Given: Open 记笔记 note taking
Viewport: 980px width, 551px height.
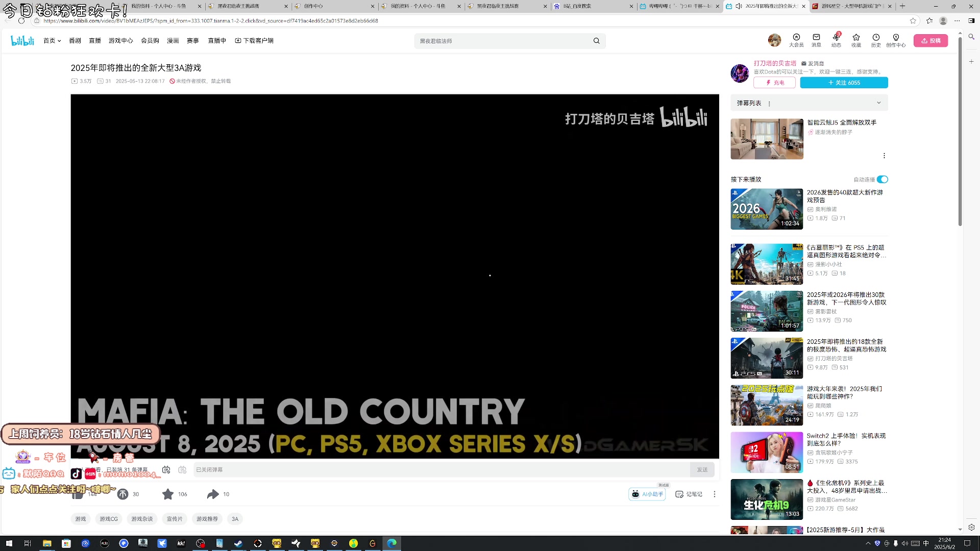Looking at the screenshot, I should coord(689,494).
